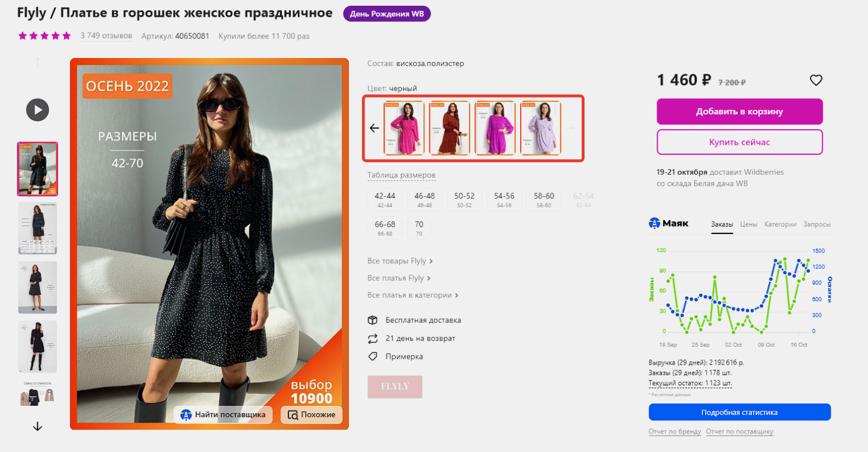The height and width of the screenshot is (452, 868).
Task: Select the magenta dress color swatch
Action: click(495, 128)
